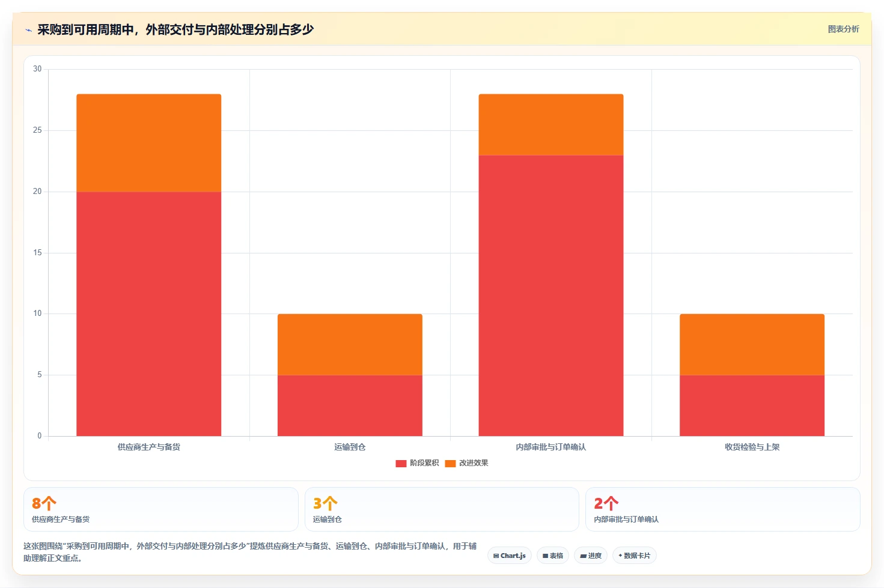The image size is (884, 588).
Task: Click the lightning icon beside the title
Action: (28, 30)
